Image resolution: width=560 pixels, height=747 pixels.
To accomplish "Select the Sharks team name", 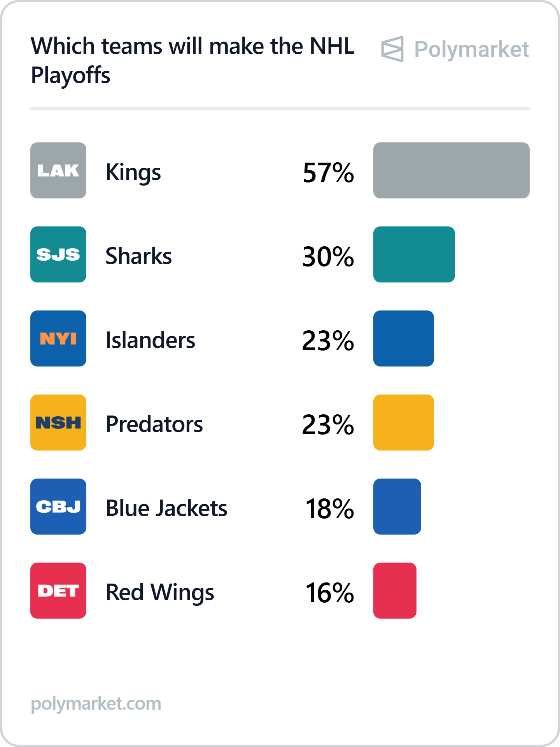I will (138, 256).
